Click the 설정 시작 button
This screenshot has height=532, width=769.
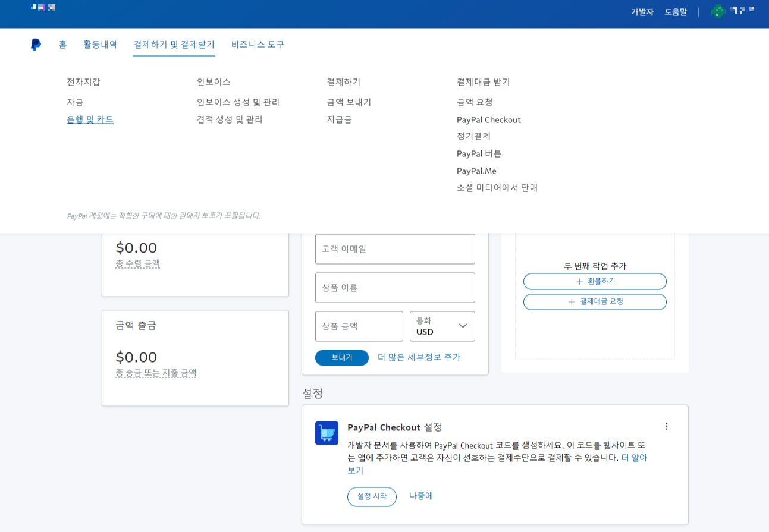point(372,497)
